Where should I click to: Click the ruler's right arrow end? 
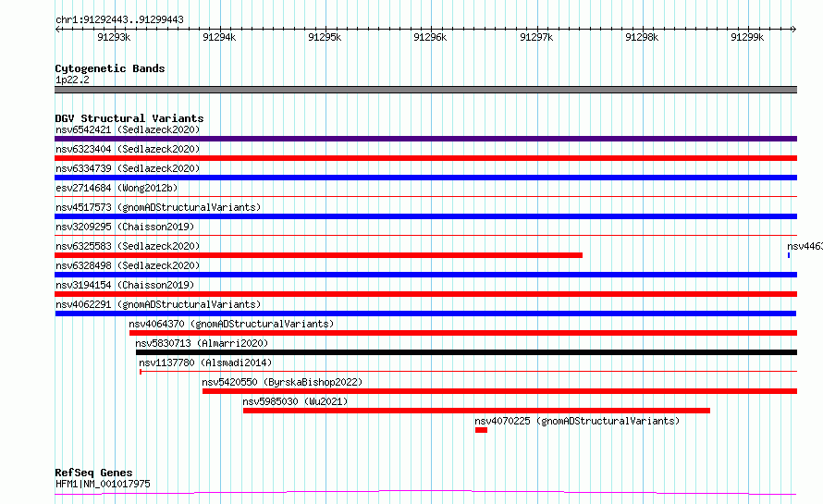794,30
